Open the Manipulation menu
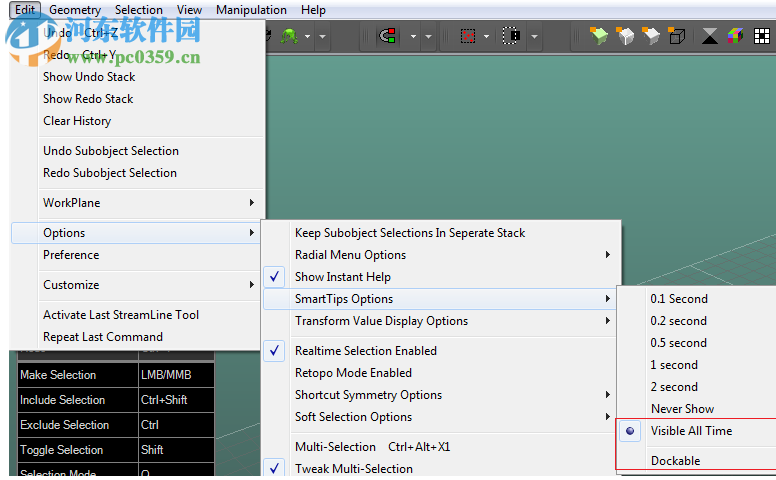This screenshot has height=480, width=776. click(251, 10)
